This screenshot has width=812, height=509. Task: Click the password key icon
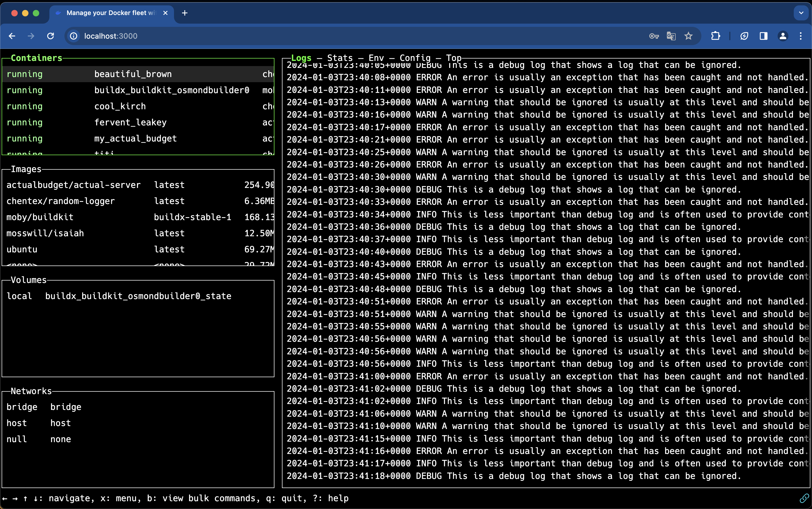click(x=654, y=36)
